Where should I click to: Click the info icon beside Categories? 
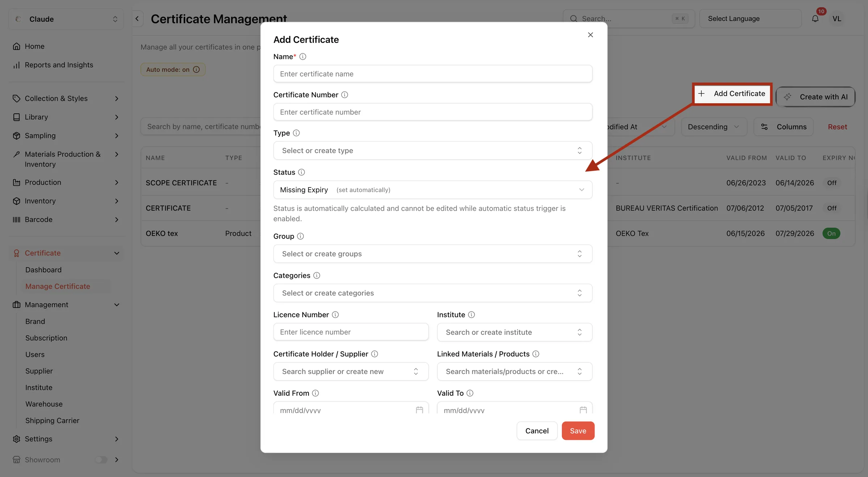pyautogui.click(x=316, y=276)
